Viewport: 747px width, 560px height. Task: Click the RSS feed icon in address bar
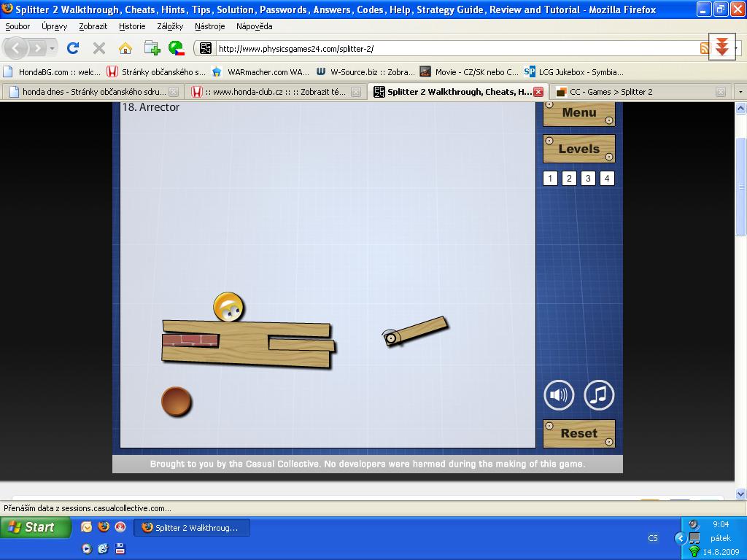point(704,48)
